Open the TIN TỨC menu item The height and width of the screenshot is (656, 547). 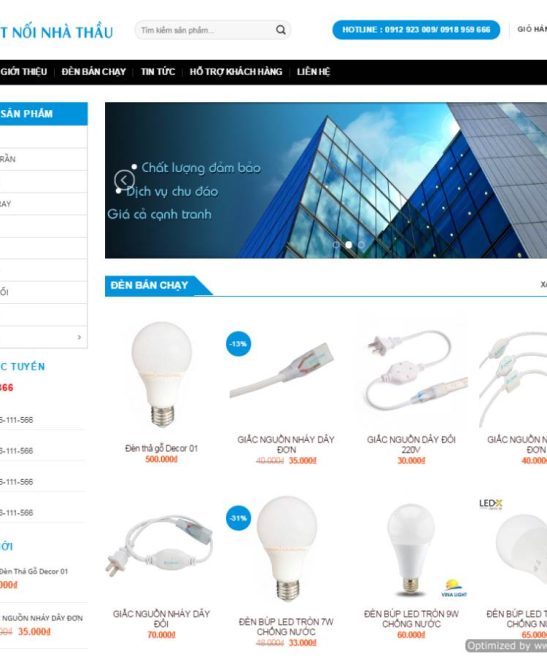(158, 72)
